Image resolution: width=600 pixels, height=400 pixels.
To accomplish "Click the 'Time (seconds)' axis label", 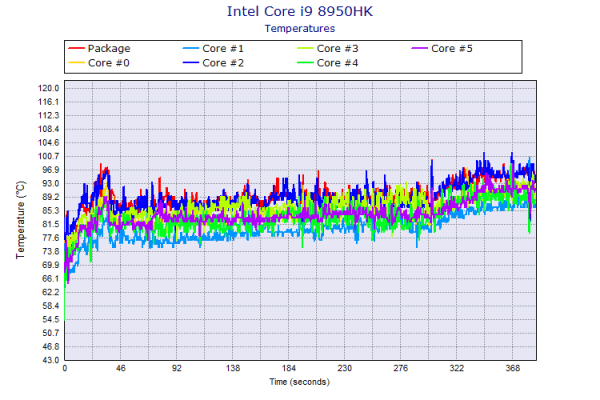I will [x=300, y=382].
